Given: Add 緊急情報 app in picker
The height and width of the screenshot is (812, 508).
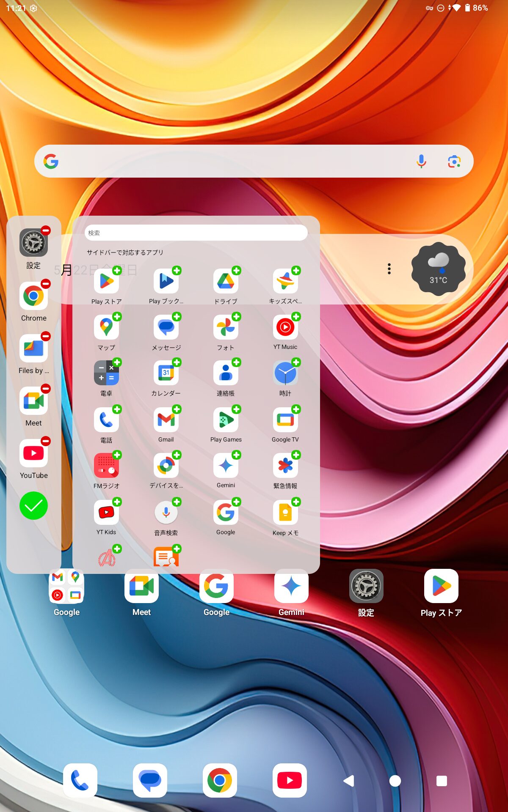Looking at the screenshot, I should coord(296,455).
